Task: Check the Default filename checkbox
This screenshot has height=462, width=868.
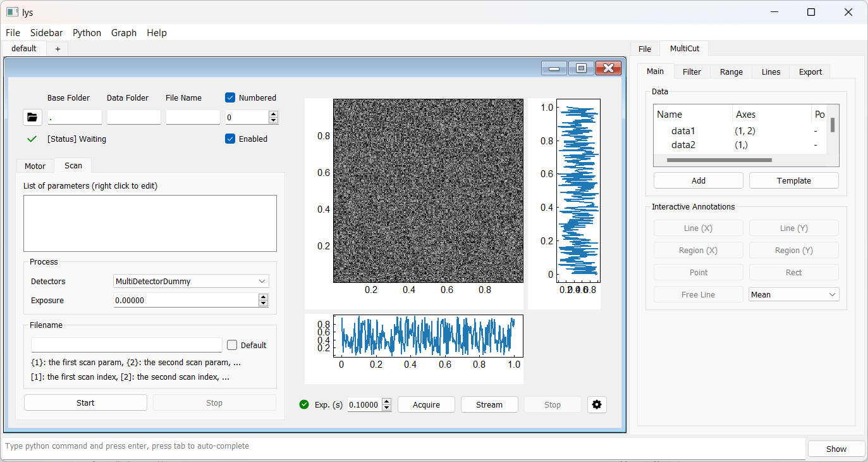Action: 232,345
